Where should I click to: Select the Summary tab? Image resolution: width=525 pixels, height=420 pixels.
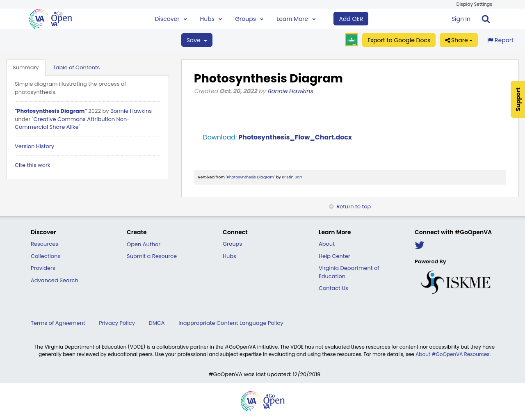coord(25,66)
